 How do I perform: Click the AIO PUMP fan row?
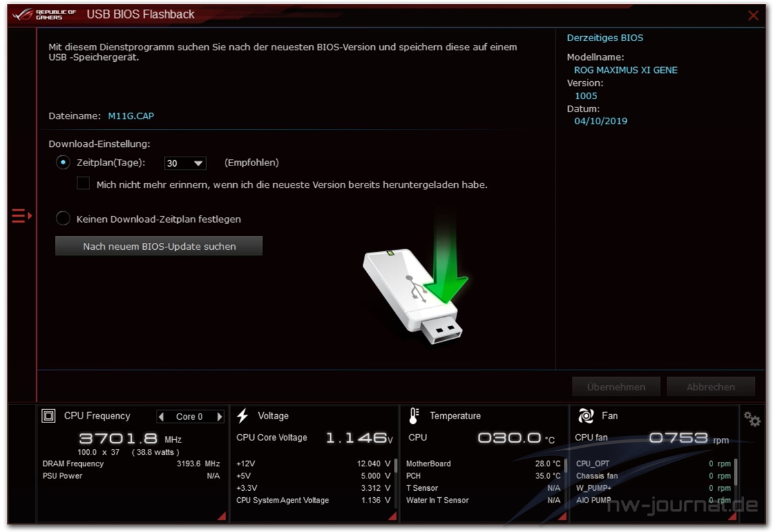click(x=653, y=500)
